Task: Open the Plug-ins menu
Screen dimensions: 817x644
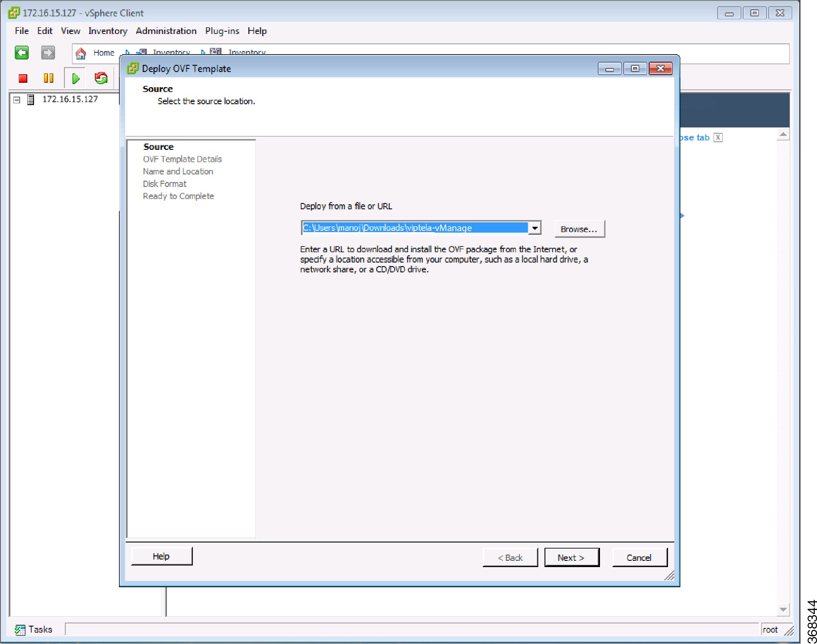Action: click(222, 31)
